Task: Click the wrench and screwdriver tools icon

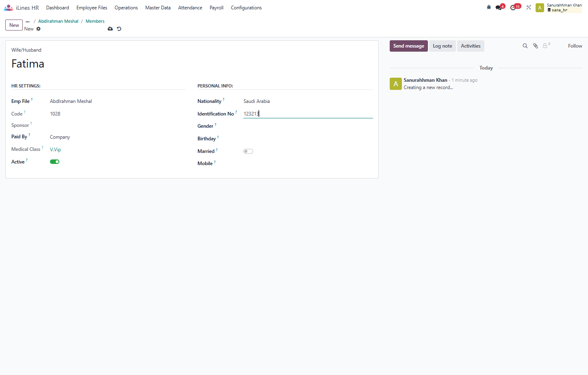Action: [x=529, y=7]
